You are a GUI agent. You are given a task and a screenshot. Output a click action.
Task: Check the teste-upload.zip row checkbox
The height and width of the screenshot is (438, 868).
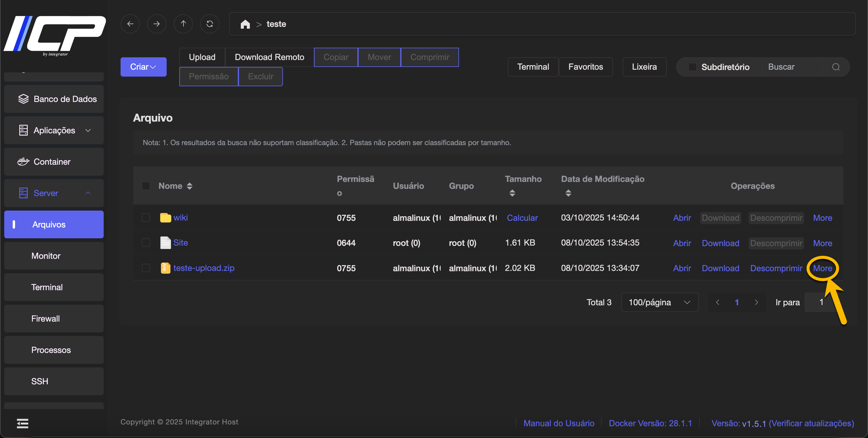tap(146, 268)
